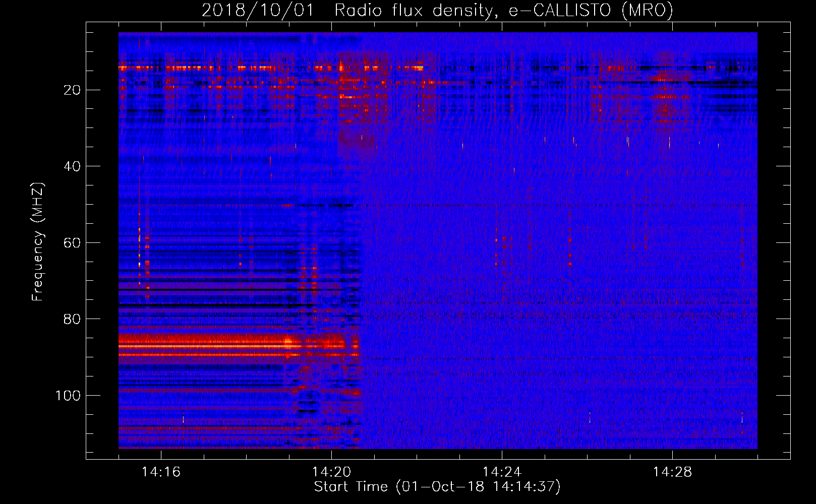Click the 'Start Time (01-Oct-18 14:14:37)' label
This screenshot has width=816, height=504.
(437, 487)
